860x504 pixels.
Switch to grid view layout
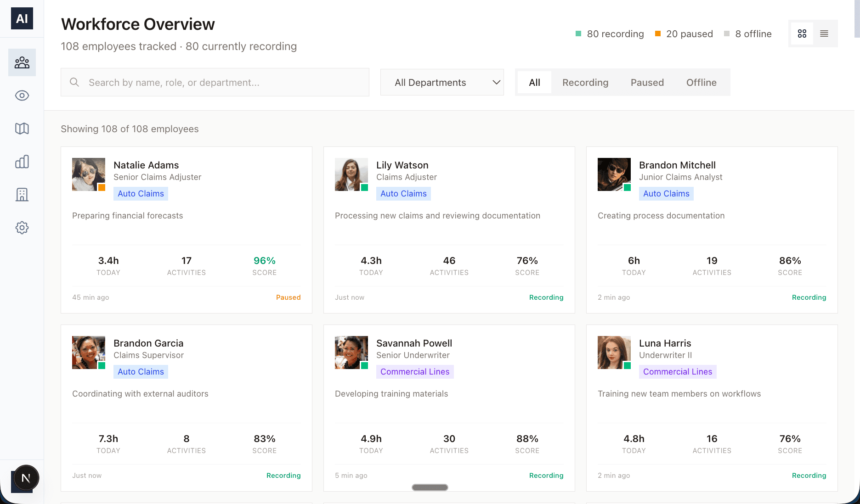coord(802,34)
